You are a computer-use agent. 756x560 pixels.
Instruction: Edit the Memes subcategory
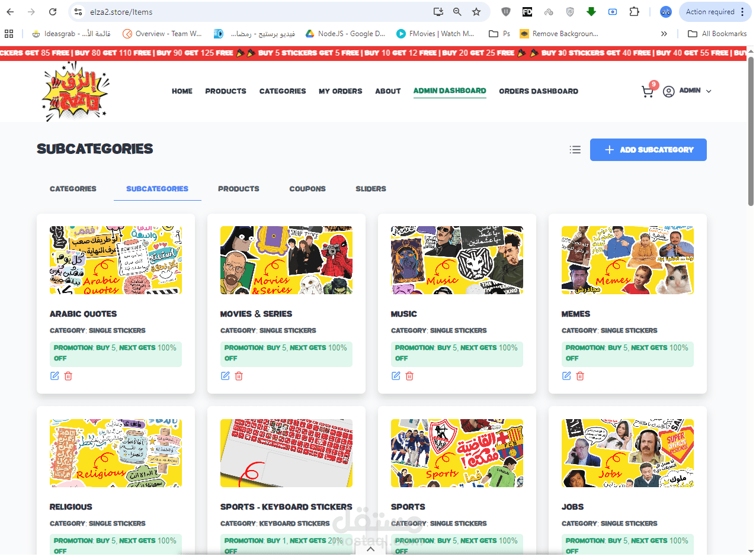(x=566, y=376)
